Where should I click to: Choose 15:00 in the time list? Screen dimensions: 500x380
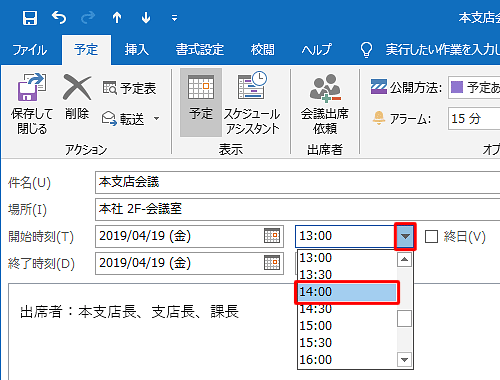click(347, 326)
